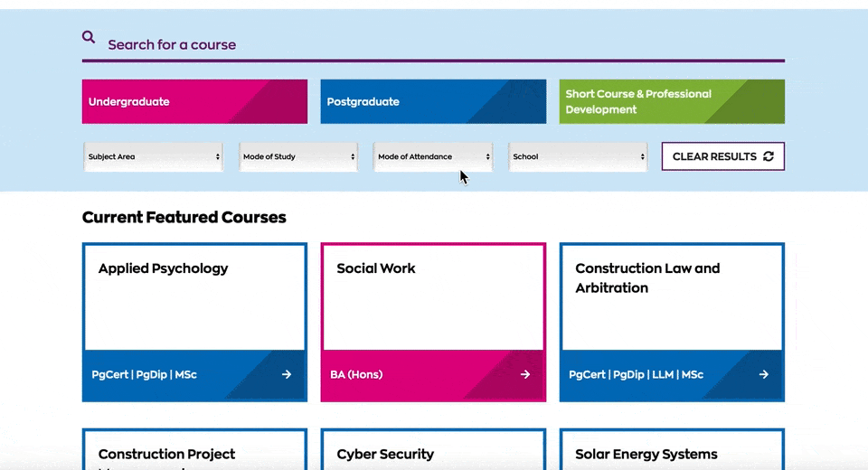Open the Solar Energy Systems course card
868x470 pixels.
(x=646, y=454)
